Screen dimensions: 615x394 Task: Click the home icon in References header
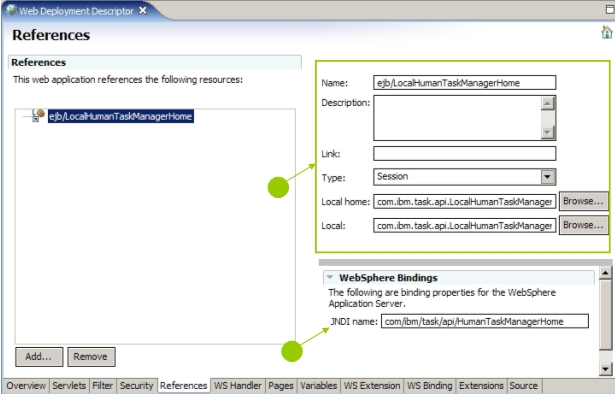pos(607,32)
